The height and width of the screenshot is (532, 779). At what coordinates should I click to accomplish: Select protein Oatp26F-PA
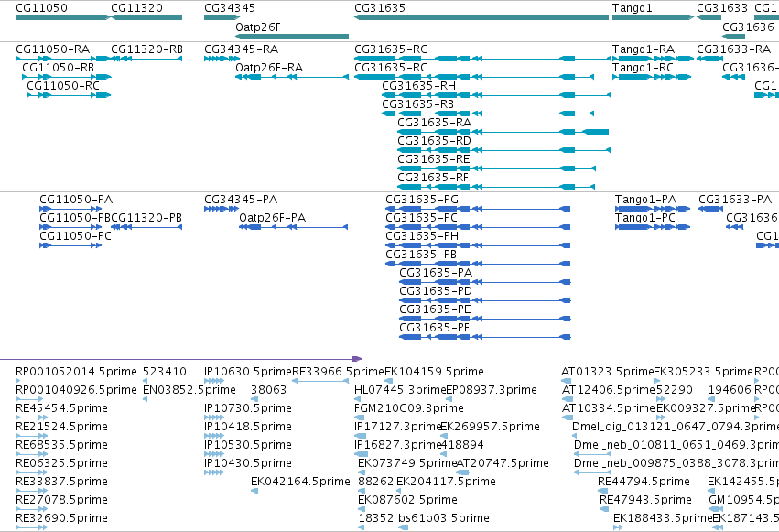pos(294,227)
